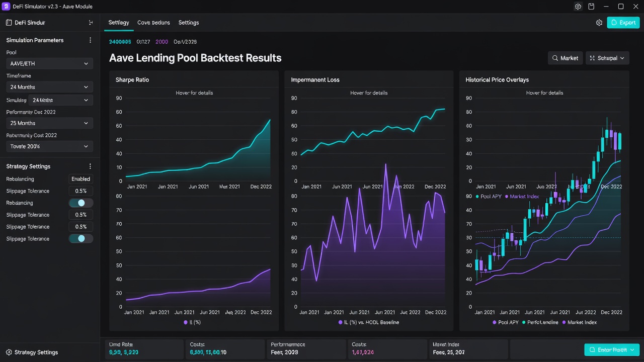The height and width of the screenshot is (362, 644).
Task: Open the settings gear beside Export
Action: [599, 23]
